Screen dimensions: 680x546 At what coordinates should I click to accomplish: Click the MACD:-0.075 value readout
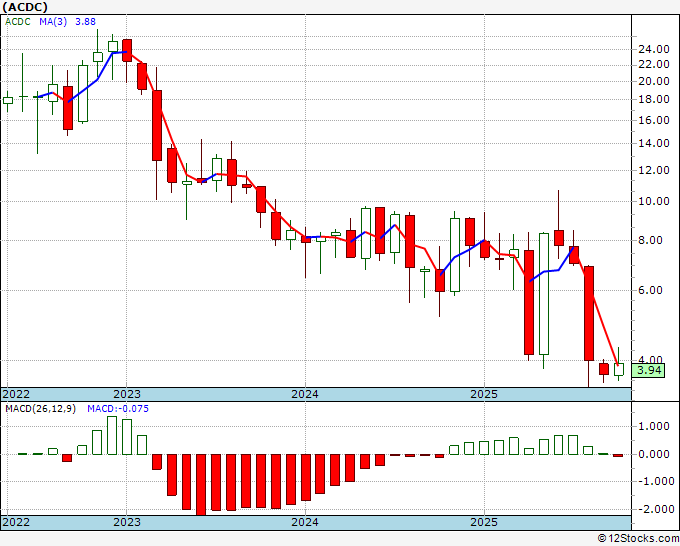[118, 409]
